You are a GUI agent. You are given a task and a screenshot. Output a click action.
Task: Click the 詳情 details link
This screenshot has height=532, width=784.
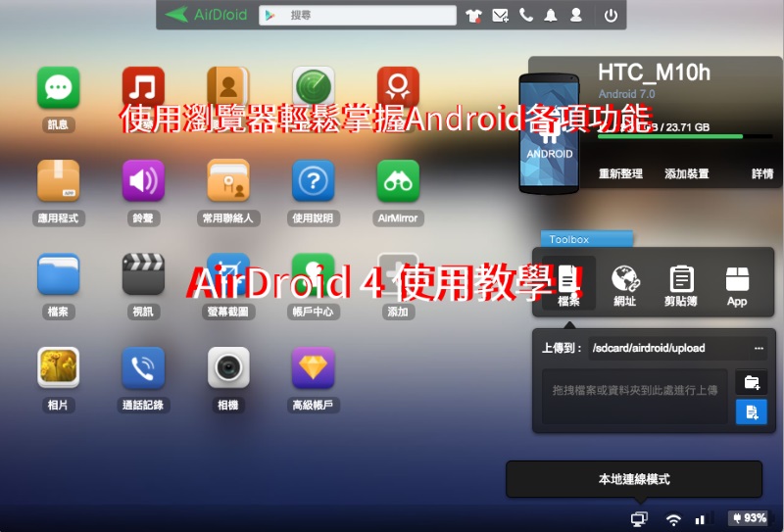coord(761,173)
